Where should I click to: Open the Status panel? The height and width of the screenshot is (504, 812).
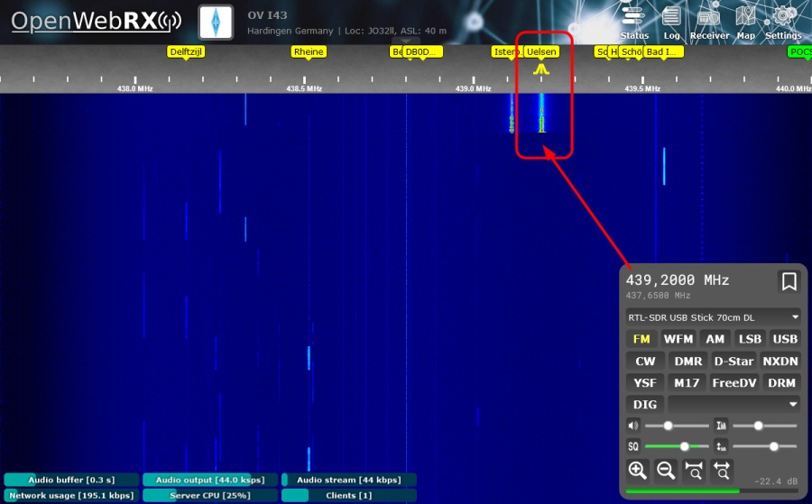click(634, 23)
